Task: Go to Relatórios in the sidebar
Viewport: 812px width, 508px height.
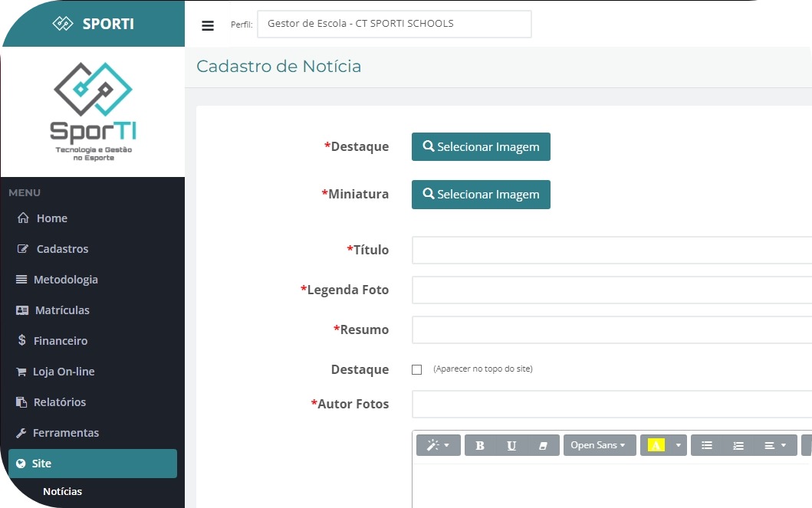Action: pyautogui.click(x=59, y=402)
